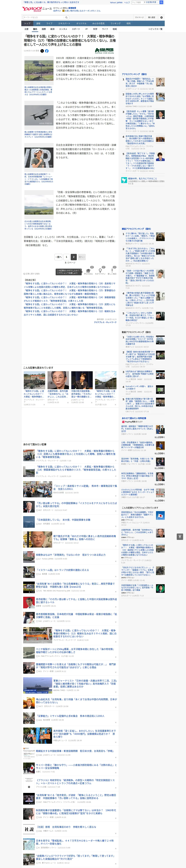
Task: Select the スポーツ category tab
Action: 76,29
